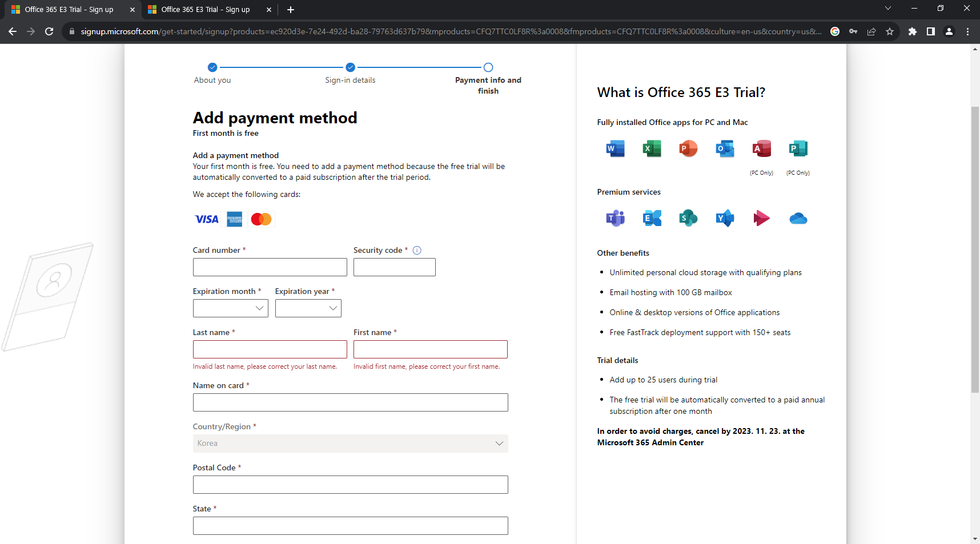980x544 pixels.
Task: Click the "Invalid first name" error message
Action: pos(427,366)
